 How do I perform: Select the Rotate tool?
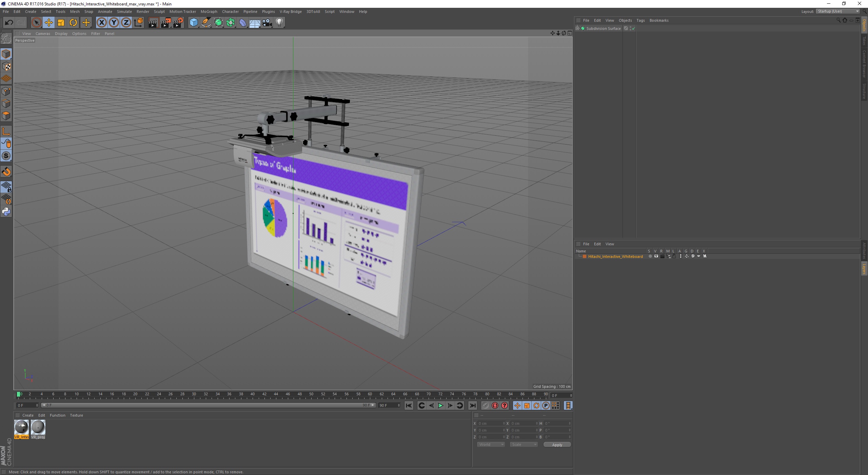[73, 22]
